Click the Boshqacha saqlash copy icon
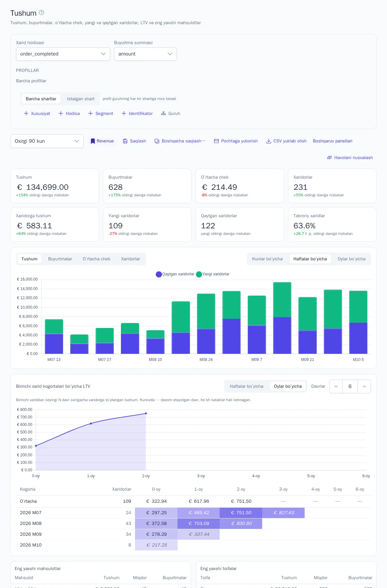This screenshot has height=588, width=387. (157, 141)
